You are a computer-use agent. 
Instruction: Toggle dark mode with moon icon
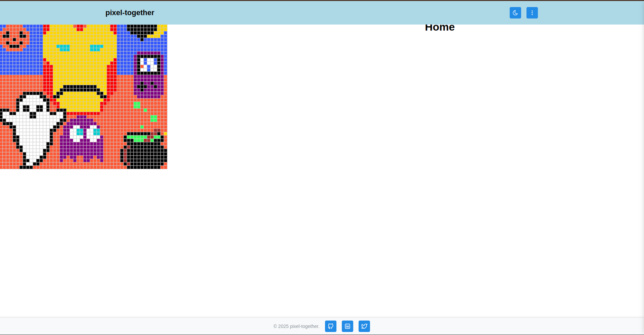pyautogui.click(x=515, y=13)
